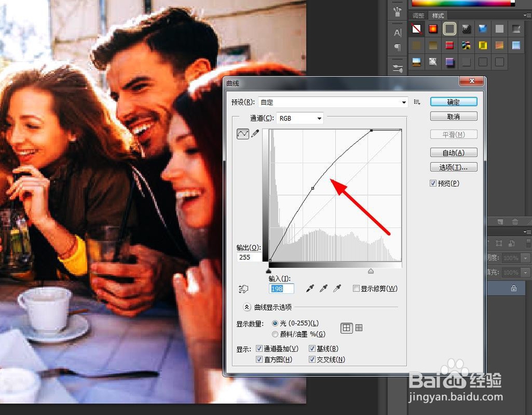Screen dimensions: 532x415
Task: Apply the cream double-outline stroke style
Action: pos(450,29)
